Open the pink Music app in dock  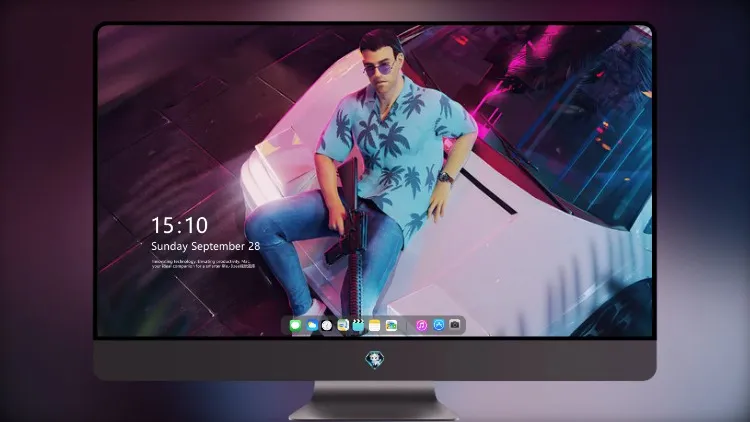pyautogui.click(x=421, y=326)
